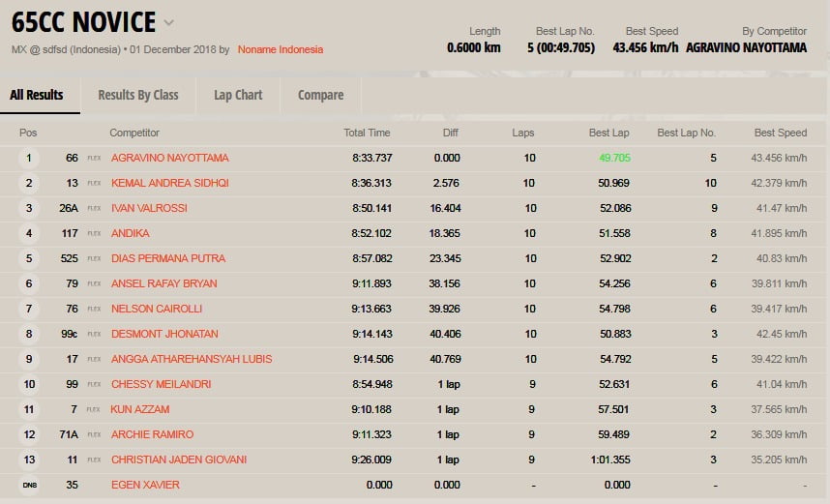Viewport: 830px width, 504px height.
Task: Switch to the All Results tab
Action: (x=37, y=95)
